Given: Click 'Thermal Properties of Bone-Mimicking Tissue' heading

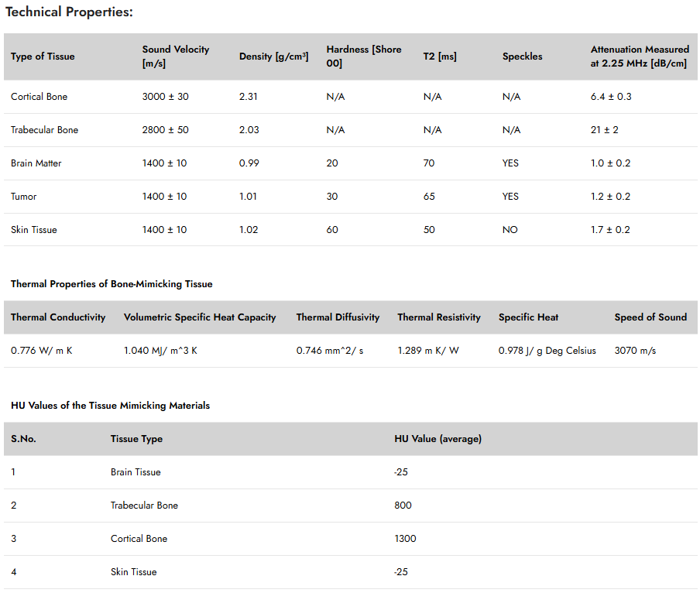Looking at the screenshot, I should (112, 284).
